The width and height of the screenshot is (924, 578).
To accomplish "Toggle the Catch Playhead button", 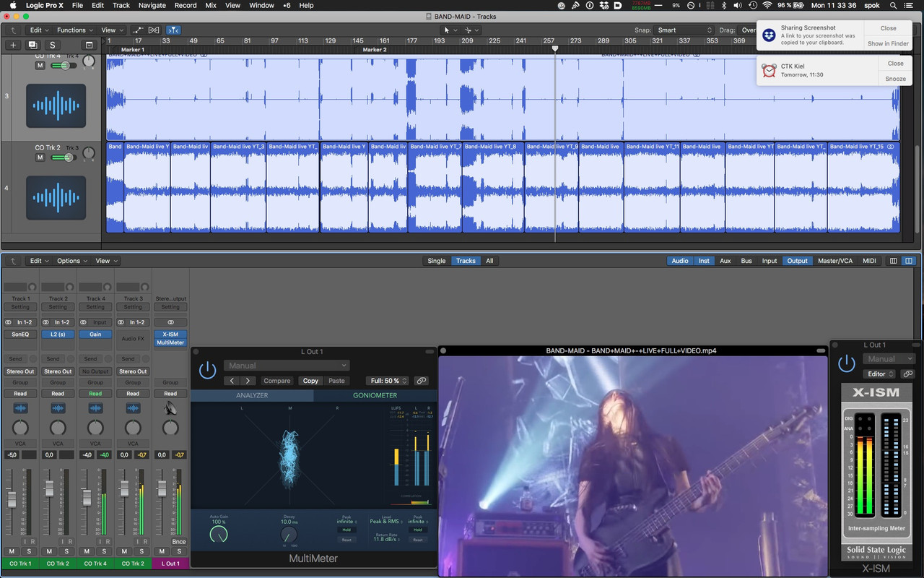I will click(173, 30).
